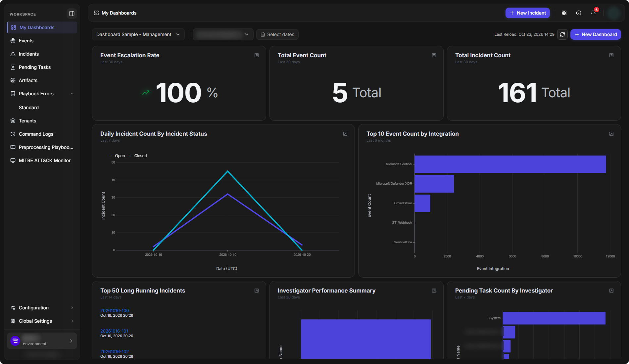
Task: Open incident 20261016-101 link
Action: point(114,331)
